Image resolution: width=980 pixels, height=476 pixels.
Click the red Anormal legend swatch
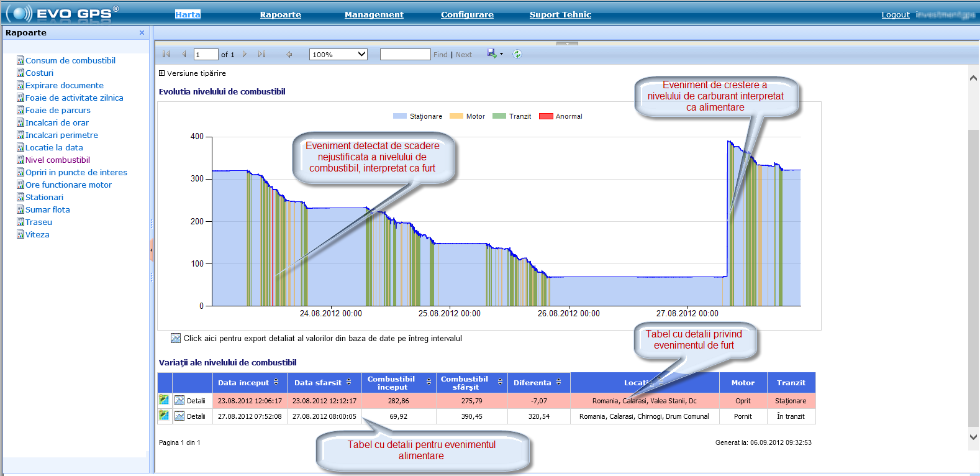[x=546, y=116]
